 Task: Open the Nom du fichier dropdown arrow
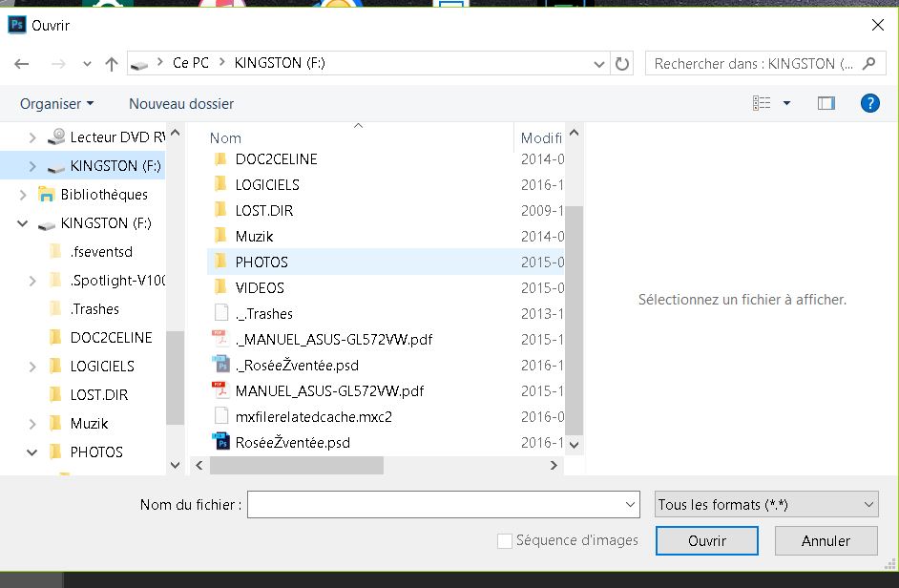630,505
